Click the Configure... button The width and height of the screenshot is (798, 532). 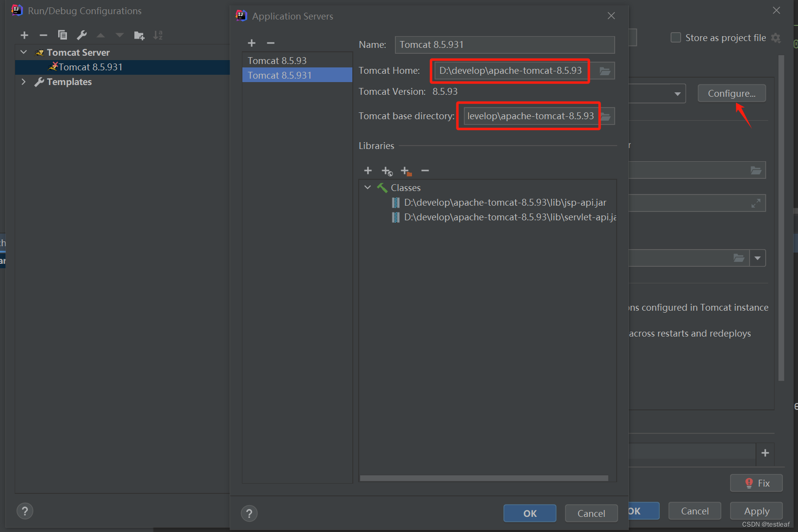[x=732, y=93]
